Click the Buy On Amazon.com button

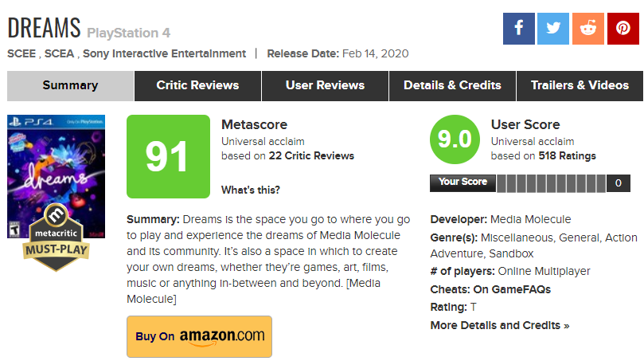(x=199, y=336)
